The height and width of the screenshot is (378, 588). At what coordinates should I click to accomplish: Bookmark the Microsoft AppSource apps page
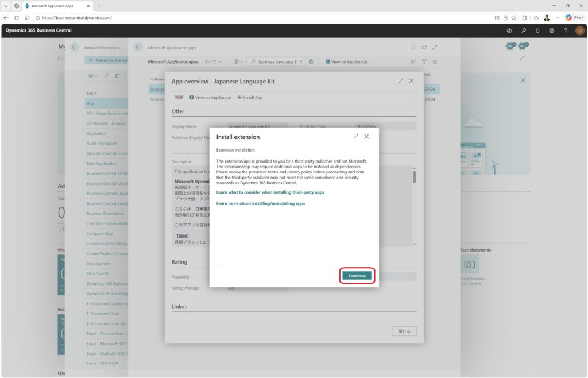pyautogui.click(x=413, y=47)
